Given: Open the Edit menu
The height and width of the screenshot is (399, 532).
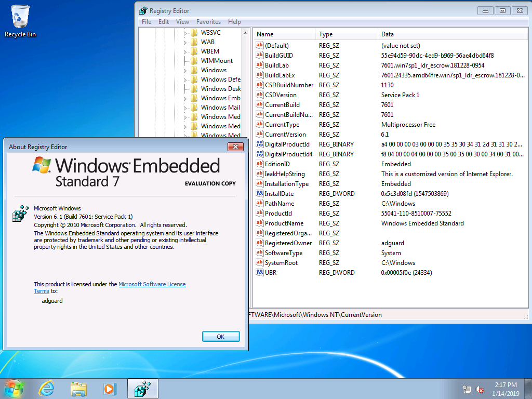Looking at the screenshot, I should click(x=164, y=22).
